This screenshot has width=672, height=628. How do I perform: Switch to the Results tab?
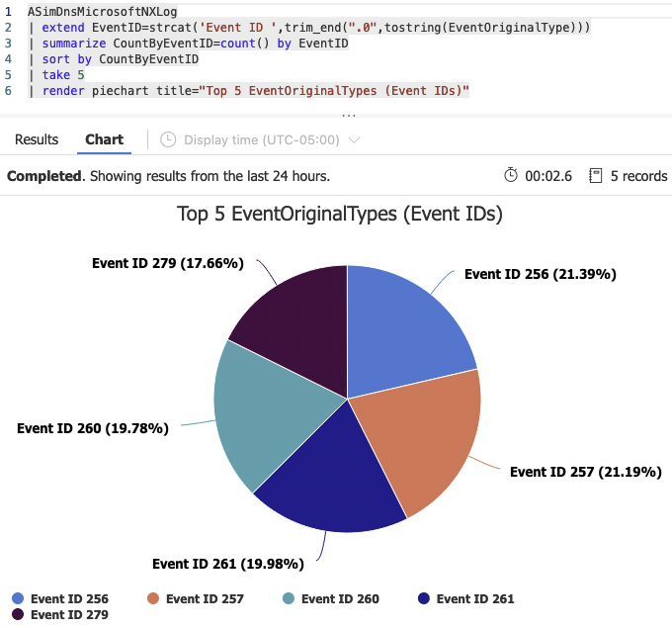pos(37,139)
